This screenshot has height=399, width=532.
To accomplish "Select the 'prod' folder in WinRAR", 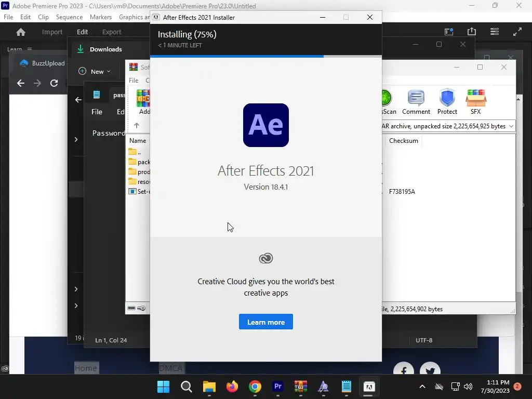I will pos(139,171).
